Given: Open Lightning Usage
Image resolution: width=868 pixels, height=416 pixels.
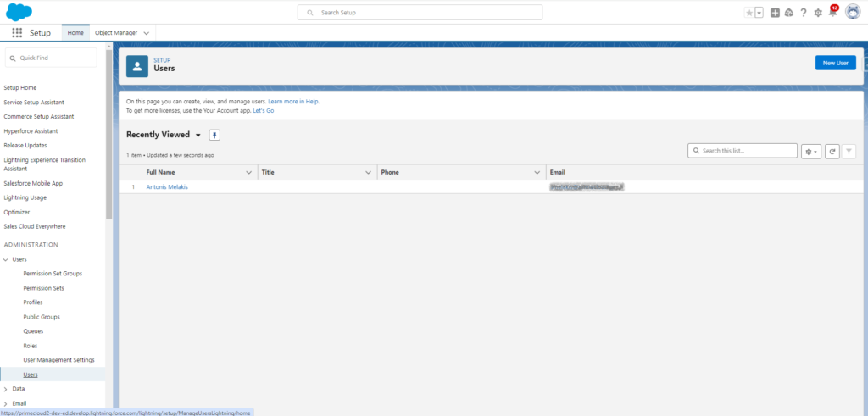Looking at the screenshot, I should pos(25,197).
